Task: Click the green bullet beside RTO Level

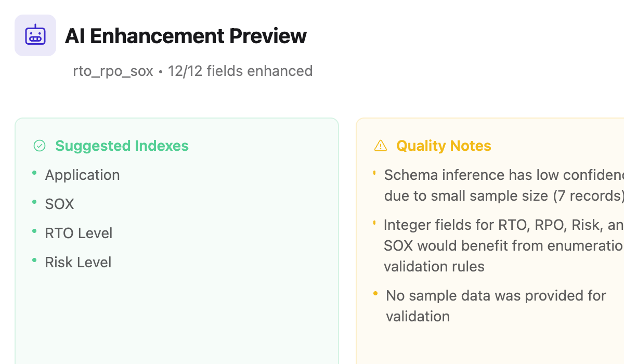Action: pos(34,230)
